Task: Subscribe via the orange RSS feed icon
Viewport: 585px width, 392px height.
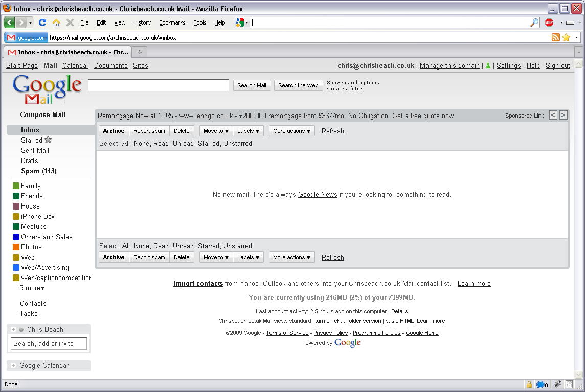Action: (555, 37)
